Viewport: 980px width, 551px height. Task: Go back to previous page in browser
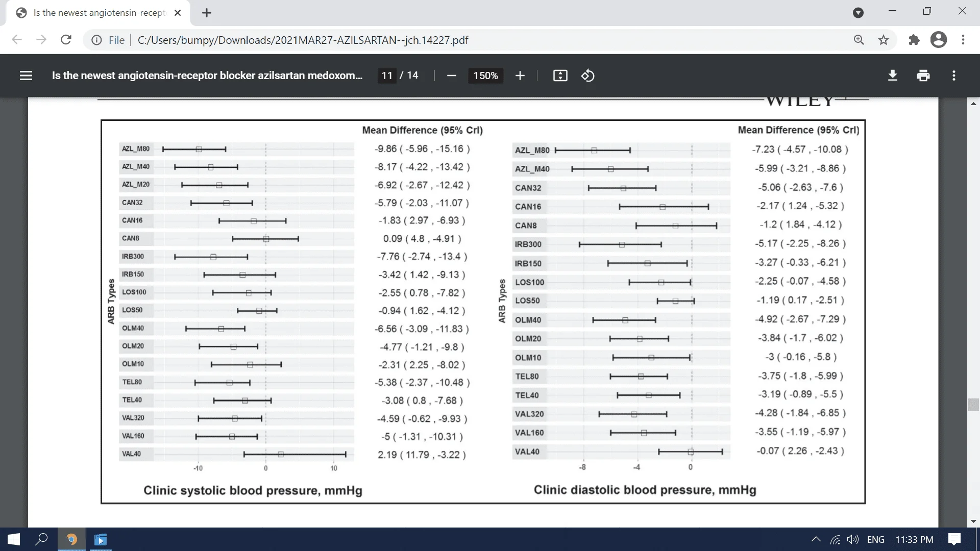click(17, 40)
